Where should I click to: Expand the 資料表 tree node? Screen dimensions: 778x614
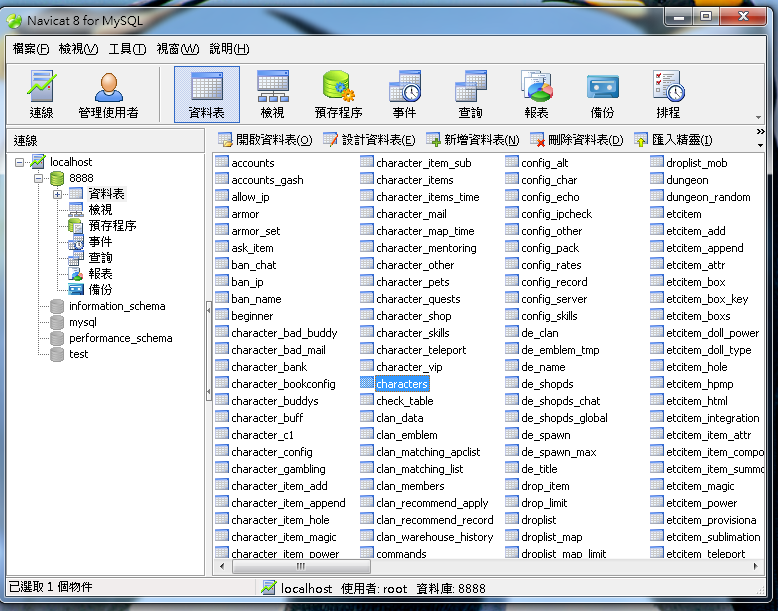click(57, 194)
